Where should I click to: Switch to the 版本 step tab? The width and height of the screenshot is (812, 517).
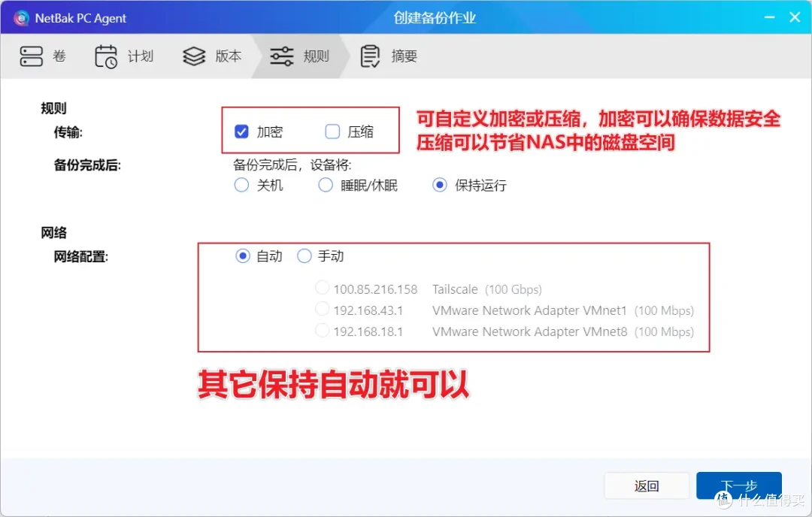[x=212, y=56]
